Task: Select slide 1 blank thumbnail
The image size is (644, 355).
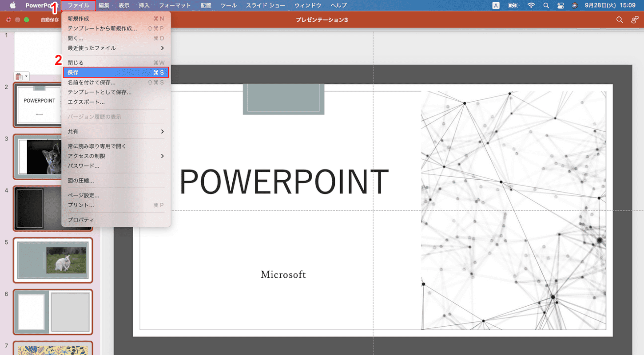Action: [x=38, y=53]
